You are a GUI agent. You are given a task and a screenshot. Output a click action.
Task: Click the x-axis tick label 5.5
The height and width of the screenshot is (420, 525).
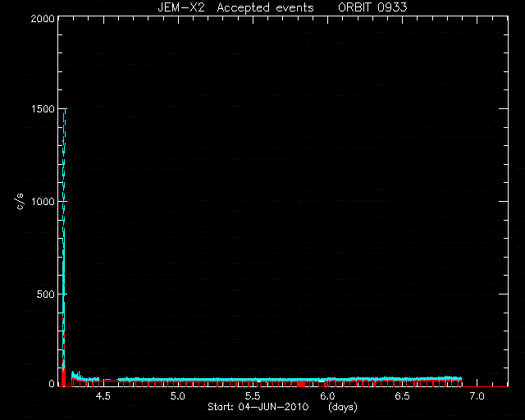[x=253, y=396]
